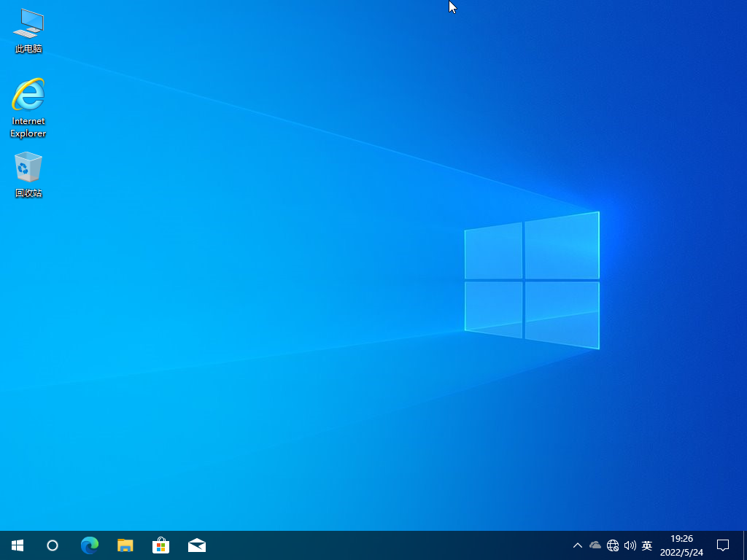Open Microsoft Edge from the taskbar
The height and width of the screenshot is (560, 747).
pyautogui.click(x=89, y=545)
